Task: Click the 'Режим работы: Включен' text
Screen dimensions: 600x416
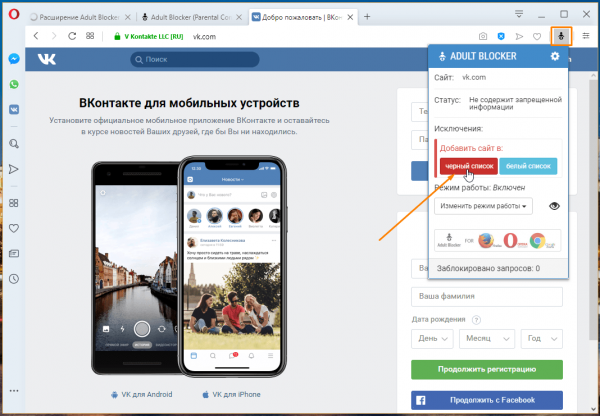Action: (479, 188)
